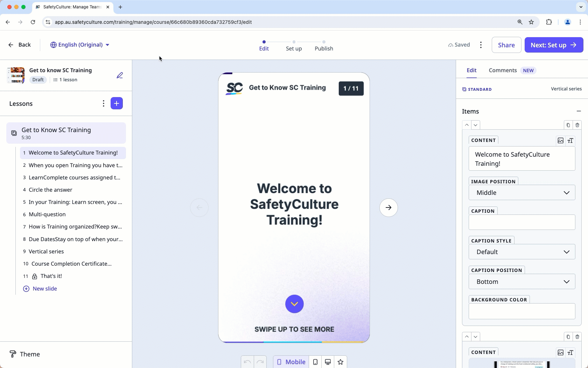
Task: Open the Image Position dropdown
Action: pyautogui.click(x=522, y=192)
